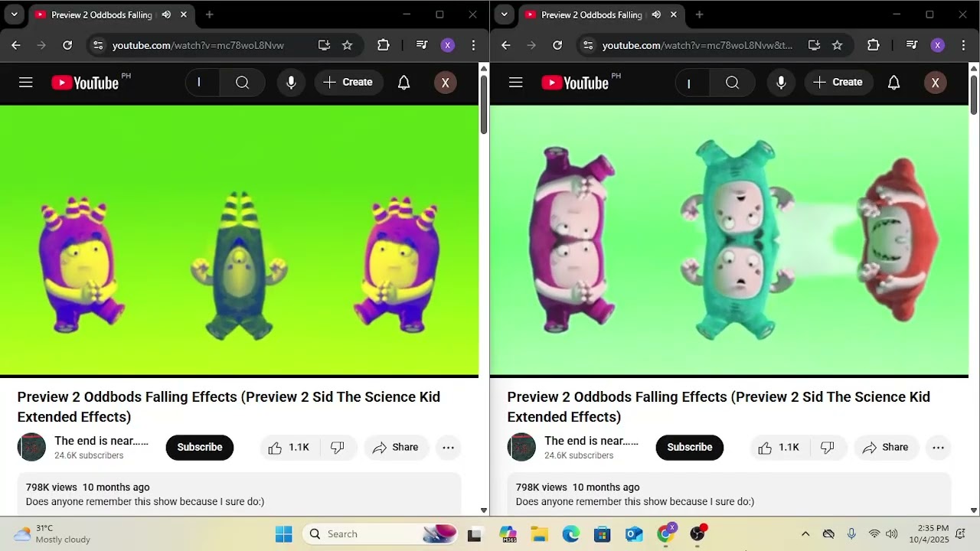Open Extensions puzzle icon in left Chrome window
Viewport: 980px width, 551px height.
tap(384, 45)
